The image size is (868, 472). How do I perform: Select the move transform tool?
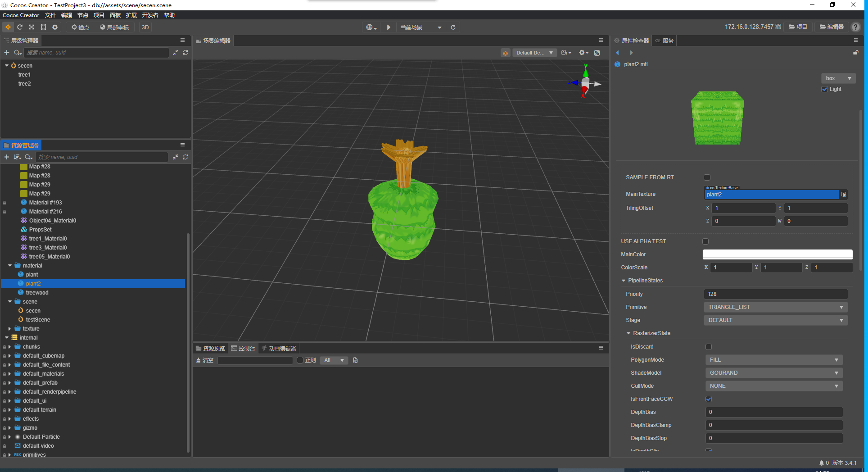click(x=8, y=27)
